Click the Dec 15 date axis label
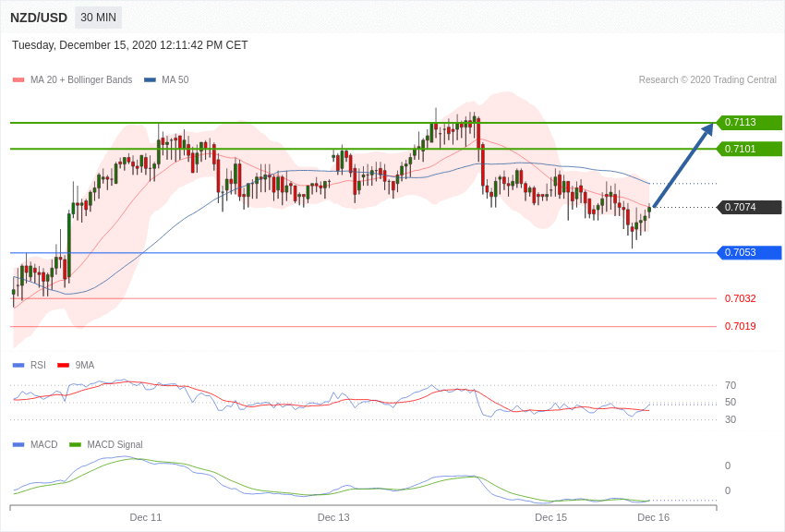 (x=551, y=517)
